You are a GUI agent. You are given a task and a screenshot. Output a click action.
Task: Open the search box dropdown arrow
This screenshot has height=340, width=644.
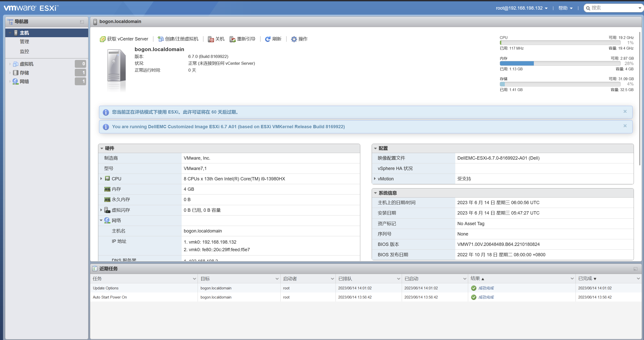coord(640,8)
